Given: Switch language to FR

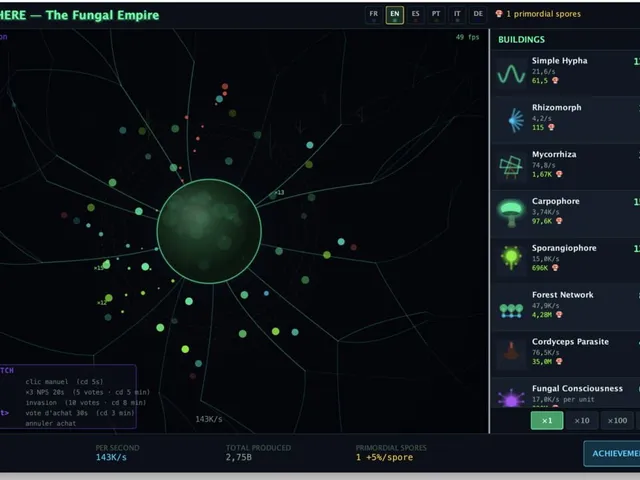Looking at the screenshot, I should [373, 15].
